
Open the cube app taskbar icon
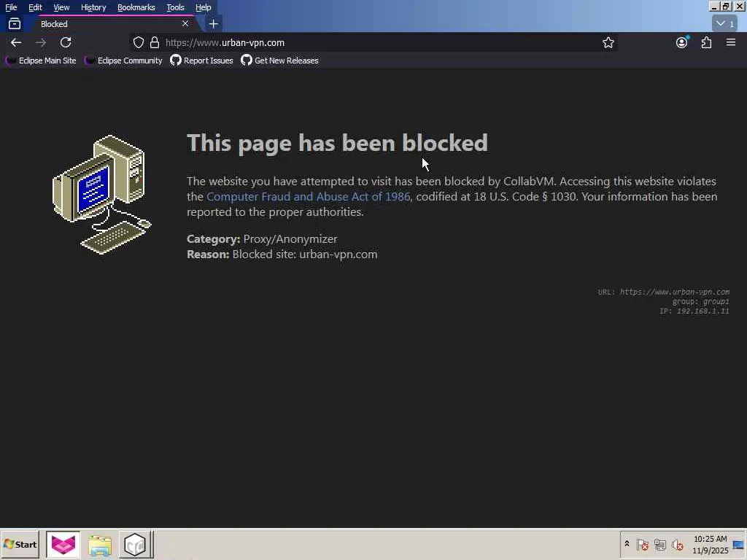coord(135,544)
